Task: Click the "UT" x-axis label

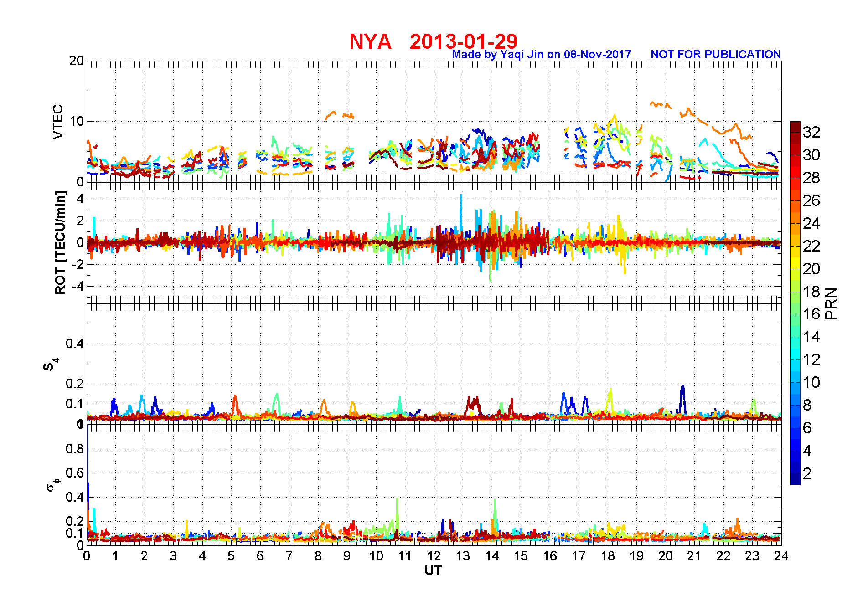Action: (x=433, y=570)
